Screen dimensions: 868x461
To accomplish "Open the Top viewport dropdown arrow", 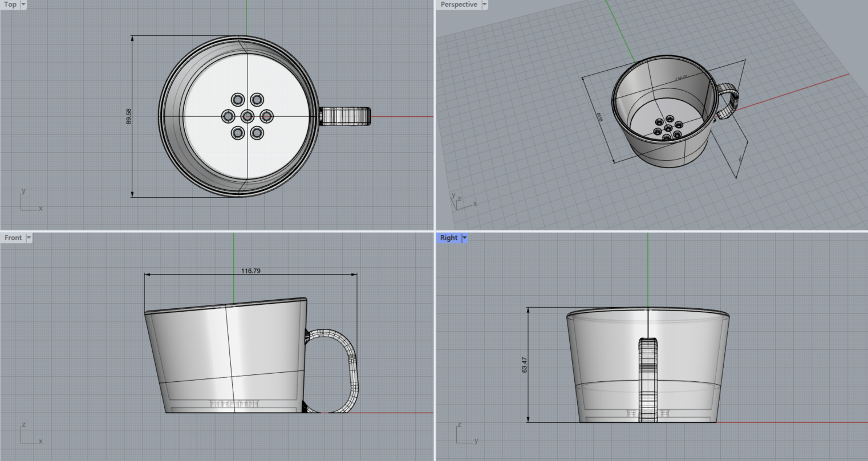I will pos(23,5).
